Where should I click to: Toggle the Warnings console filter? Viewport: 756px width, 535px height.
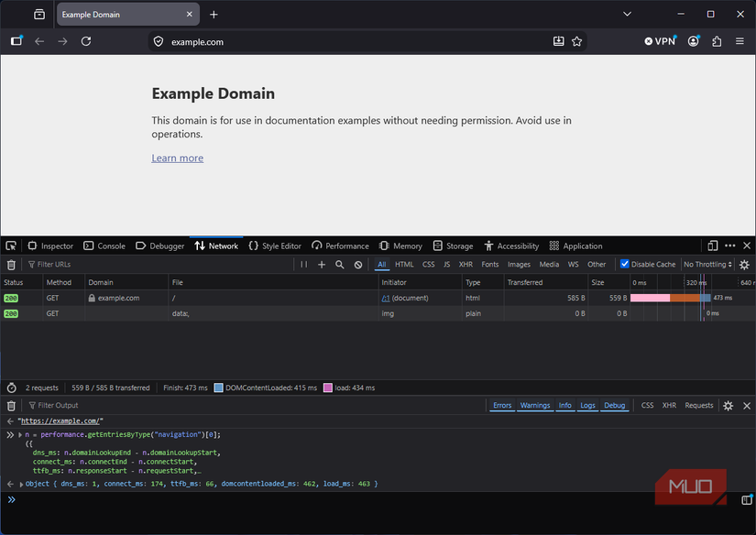[x=534, y=405]
